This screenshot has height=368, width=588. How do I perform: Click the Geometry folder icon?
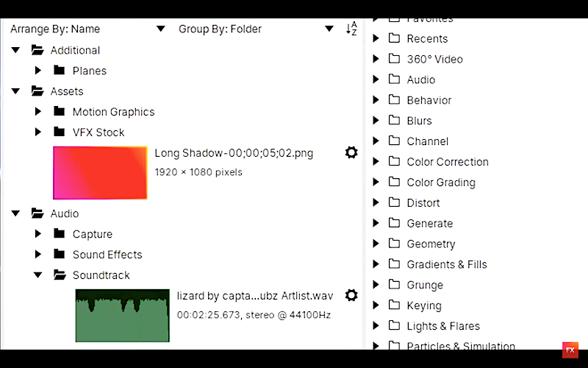[x=394, y=243]
